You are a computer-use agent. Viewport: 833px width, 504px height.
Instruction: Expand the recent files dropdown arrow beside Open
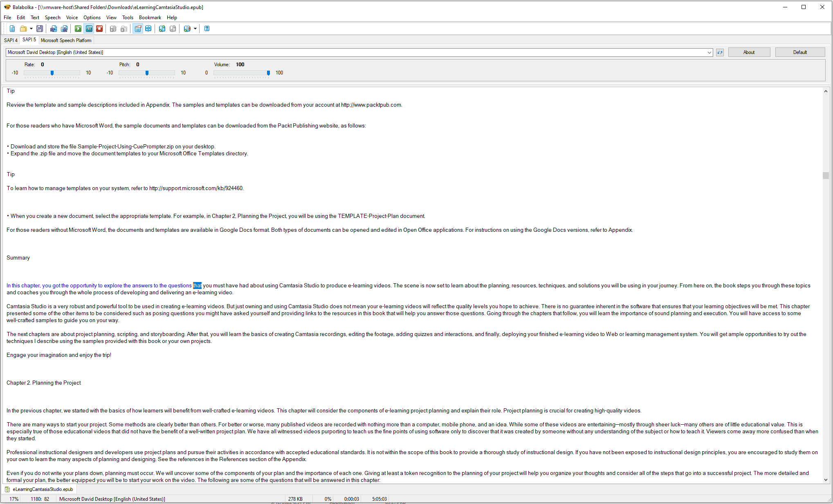pyautogui.click(x=31, y=29)
